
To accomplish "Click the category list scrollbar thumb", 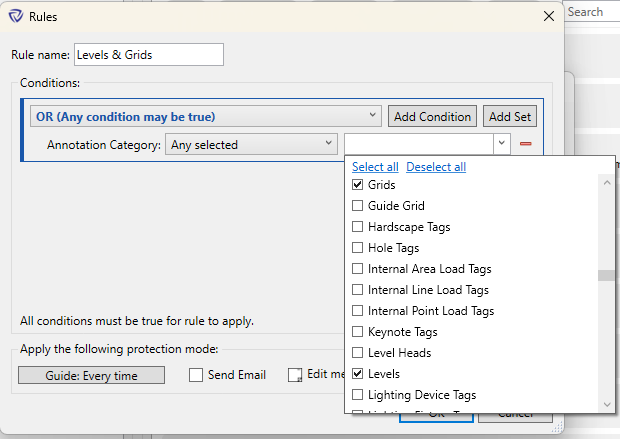I will point(607,275).
